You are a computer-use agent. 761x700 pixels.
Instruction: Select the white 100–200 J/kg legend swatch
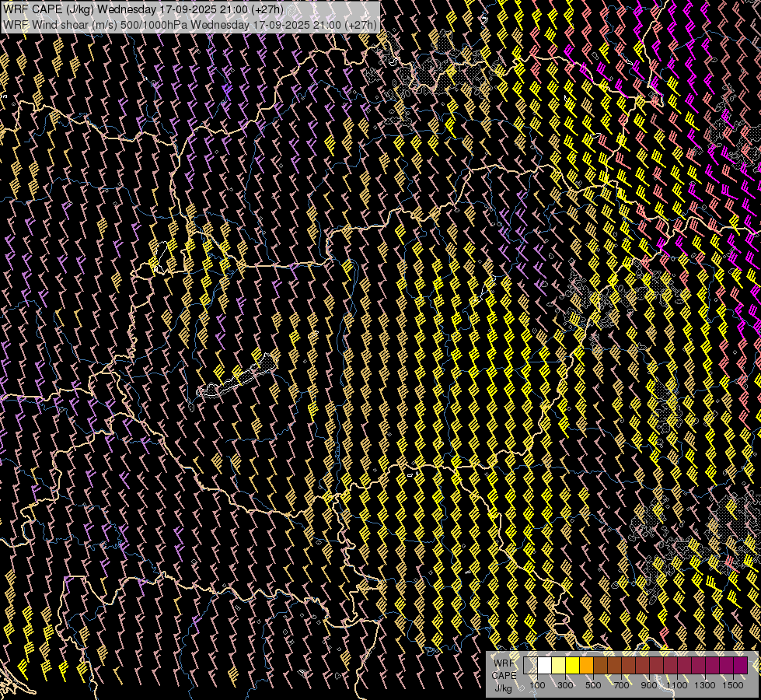point(545,665)
